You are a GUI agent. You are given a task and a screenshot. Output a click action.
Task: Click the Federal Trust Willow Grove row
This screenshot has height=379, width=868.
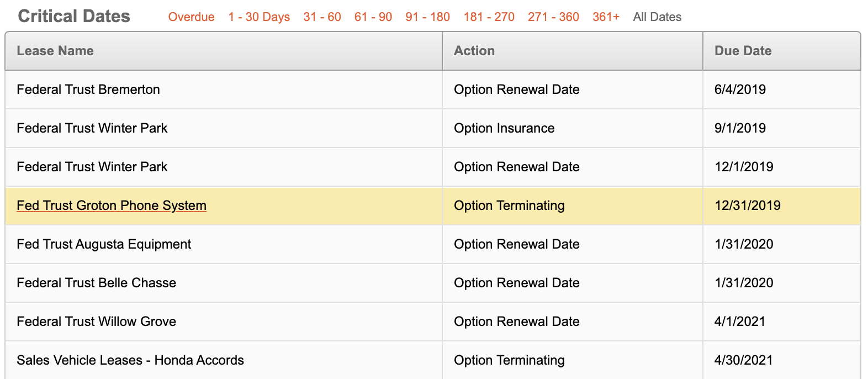click(x=433, y=322)
